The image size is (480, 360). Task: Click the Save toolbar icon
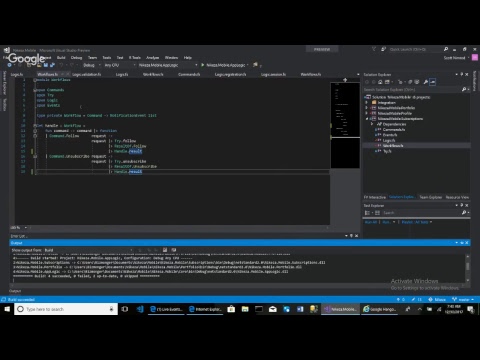point(46,65)
